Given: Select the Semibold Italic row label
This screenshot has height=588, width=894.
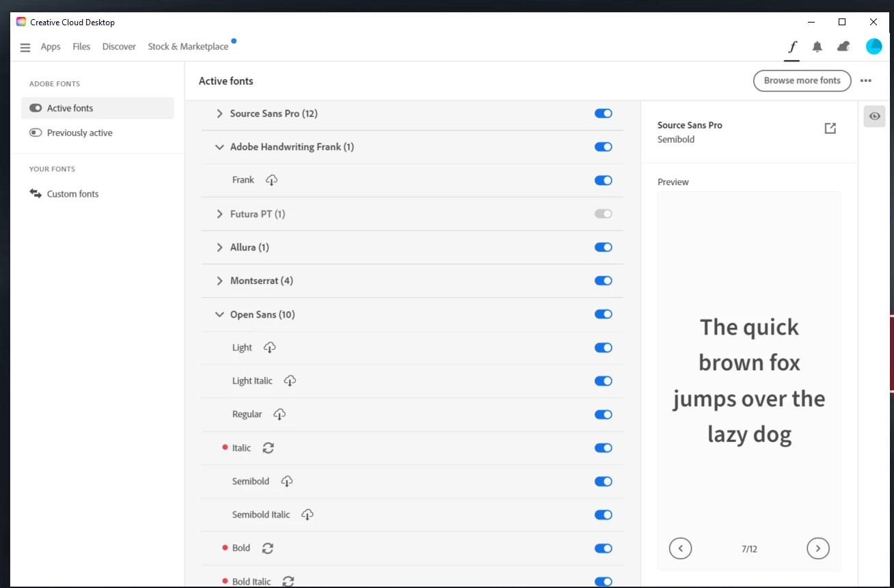Looking at the screenshot, I should click(261, 515).
